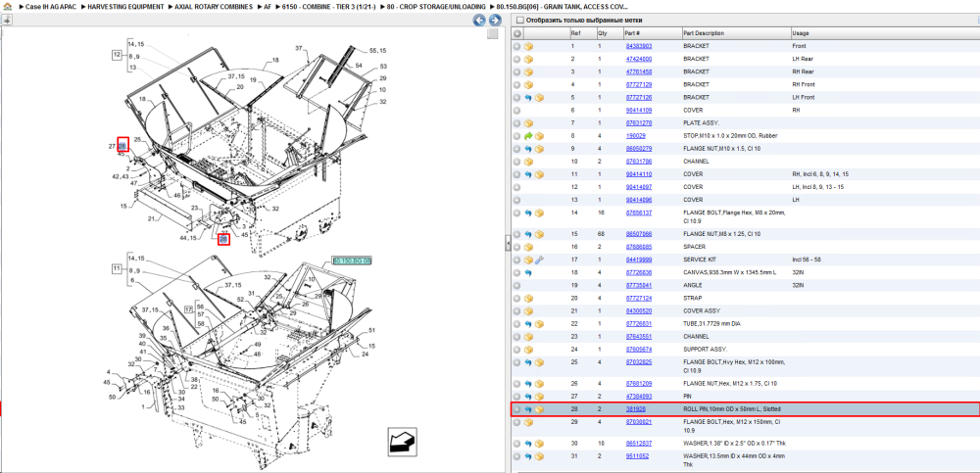This screenshot has height=473, width=980.
Task: Click blue arrow icon for washer 9511052
Action: (x=528, y=456)
